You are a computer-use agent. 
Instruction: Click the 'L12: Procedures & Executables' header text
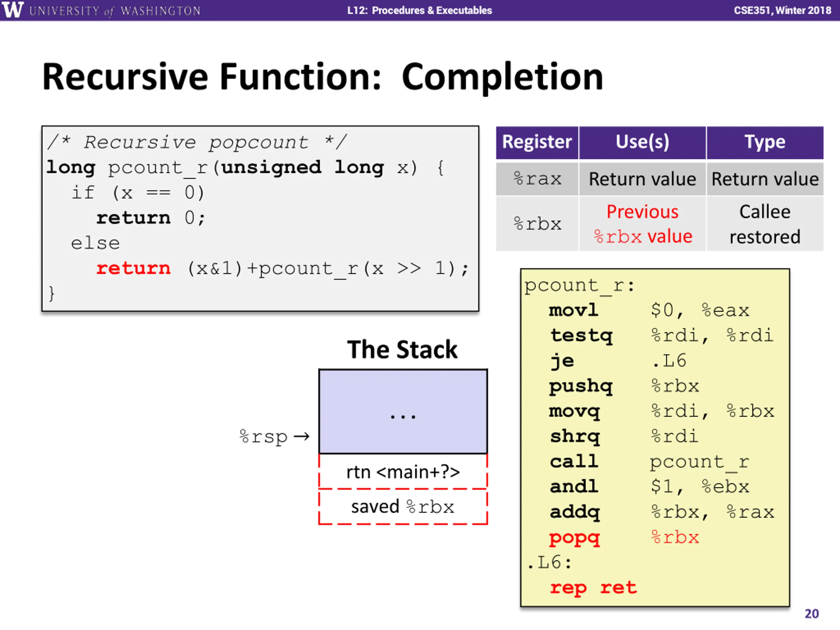[x=419, y=10]
